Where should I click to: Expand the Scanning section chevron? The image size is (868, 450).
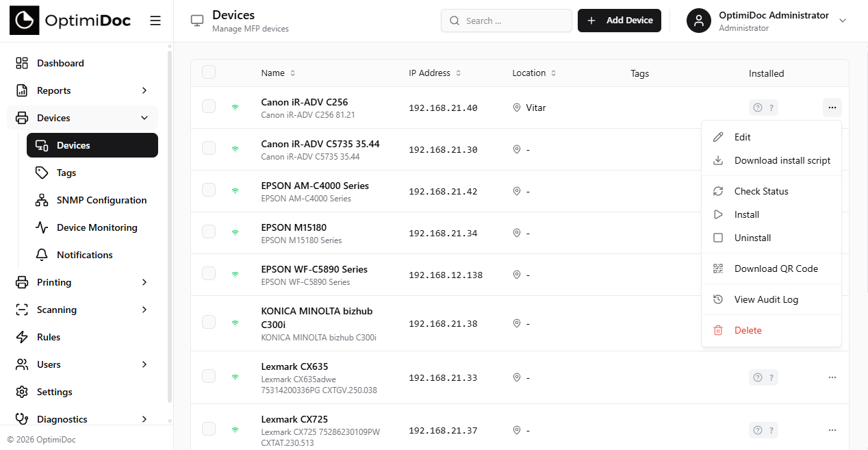point(144,310)
